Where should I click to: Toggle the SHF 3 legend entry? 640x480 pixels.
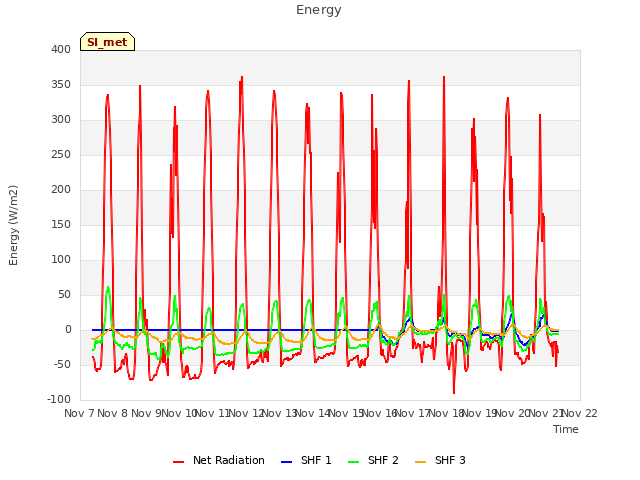click(x=440, y=460)
